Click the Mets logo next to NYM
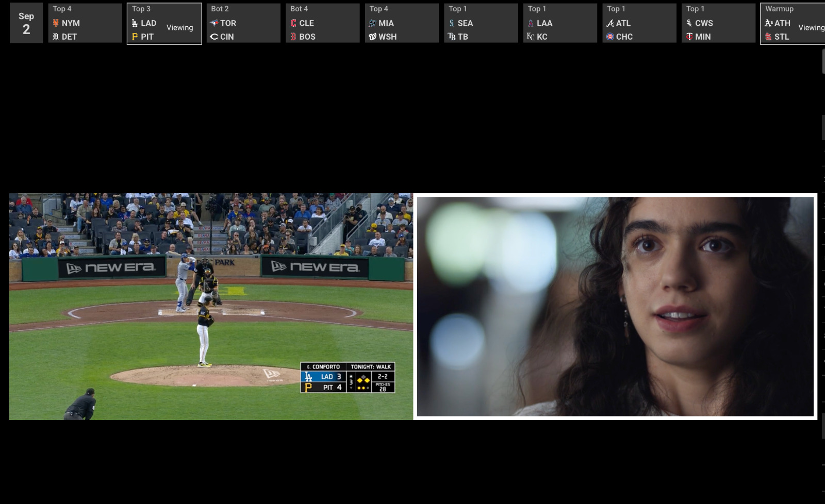This screenshot has height=504, width=825. click(x=56, y=23)
